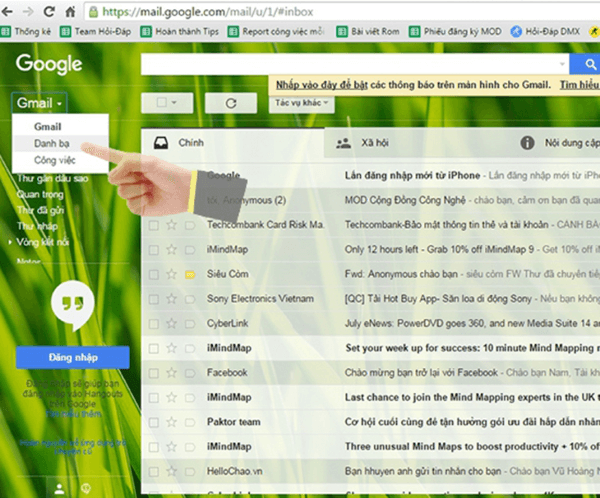
Task: Open the select-all checkbox dropdown
Action: 167,103
